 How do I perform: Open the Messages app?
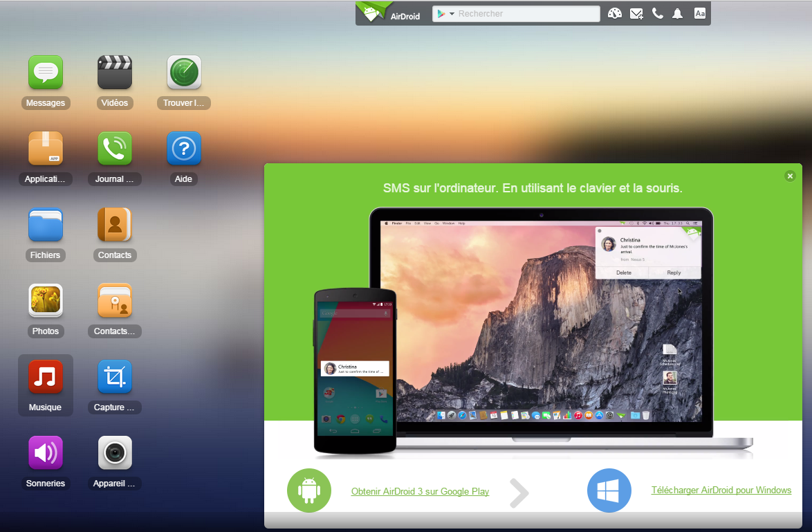coord(46,73)
